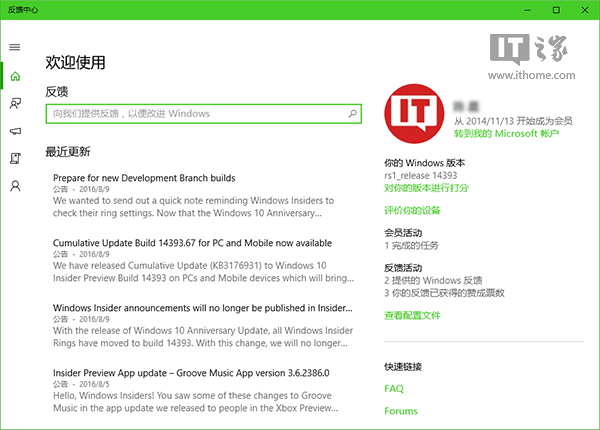Open 'Prepare for new Development Branch builds' announcement
The height and width of the screenshot is (430, 600).
[x=144, y=178]
